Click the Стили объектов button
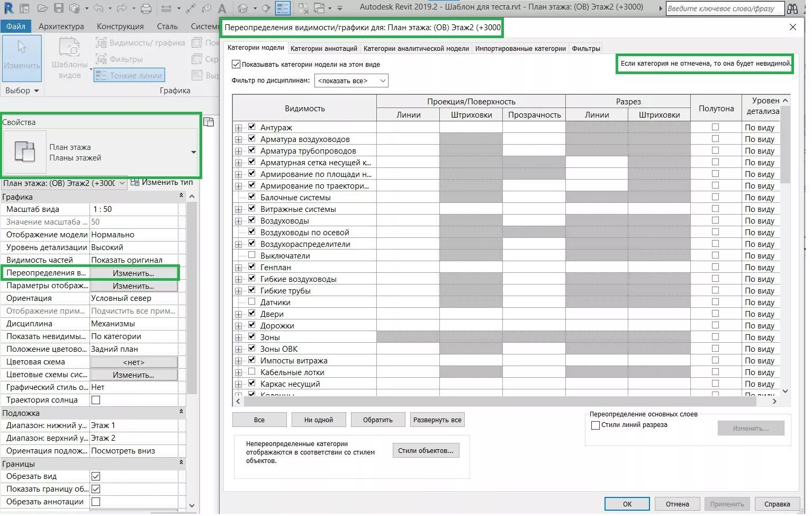This screenshot has height=516, width=812. (426, 450)
